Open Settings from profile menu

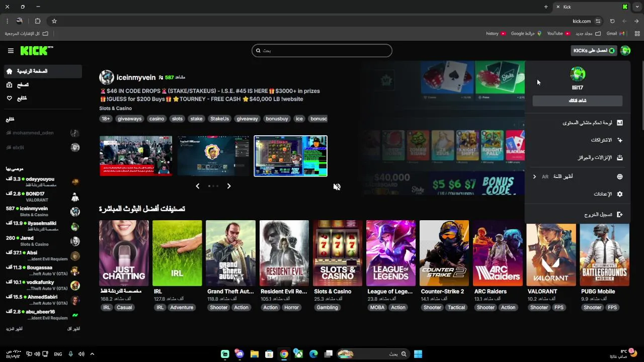click(578, 194)
